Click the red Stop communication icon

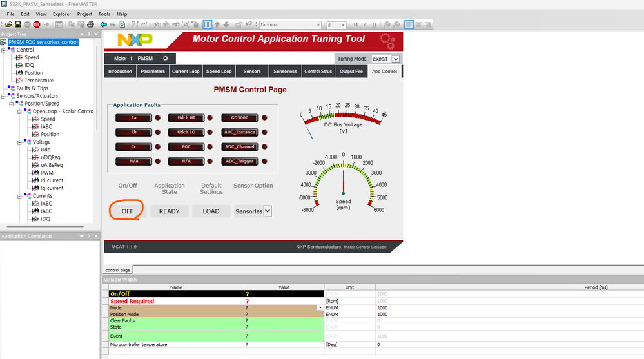point(37,24)
